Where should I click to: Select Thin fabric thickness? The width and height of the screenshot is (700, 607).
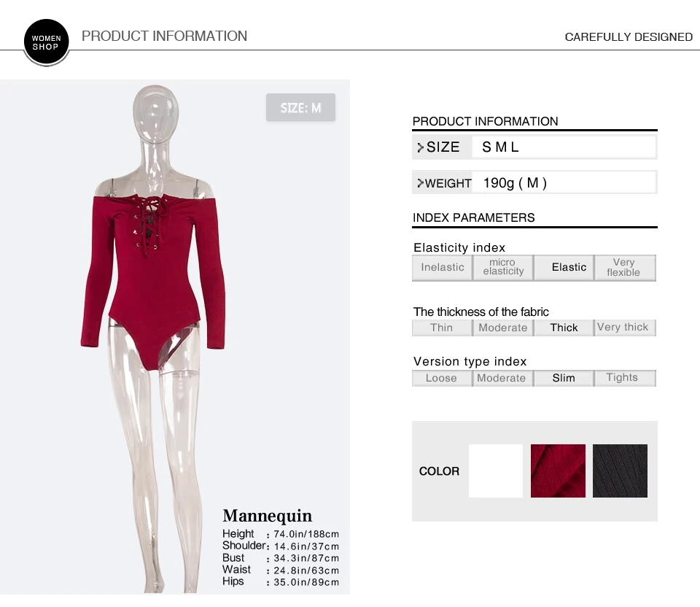(442, 328)
